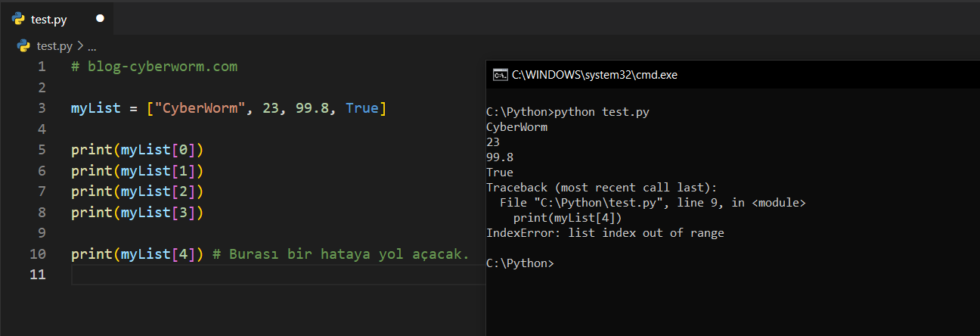Click the cmd.exe window title text
980x336 pixels.
tap(594, 75)
